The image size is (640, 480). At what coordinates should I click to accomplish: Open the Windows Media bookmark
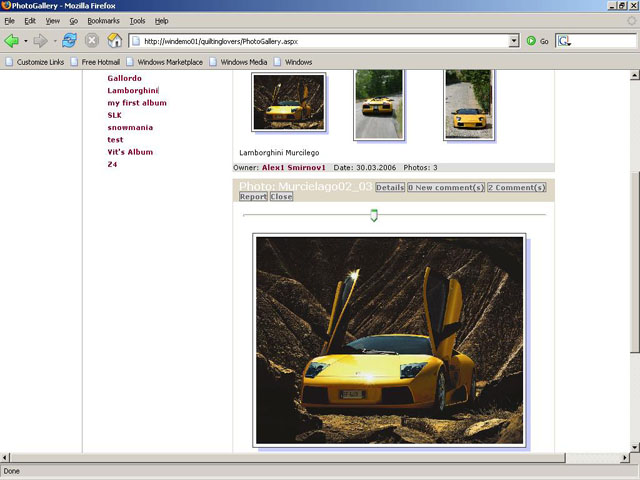click(x=238, y=62)
